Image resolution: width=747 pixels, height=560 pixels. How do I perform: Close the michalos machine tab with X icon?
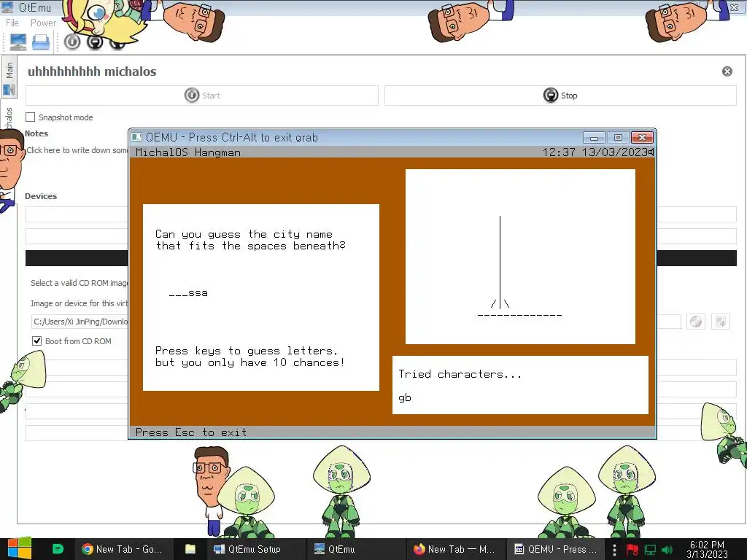pos(727,71)
